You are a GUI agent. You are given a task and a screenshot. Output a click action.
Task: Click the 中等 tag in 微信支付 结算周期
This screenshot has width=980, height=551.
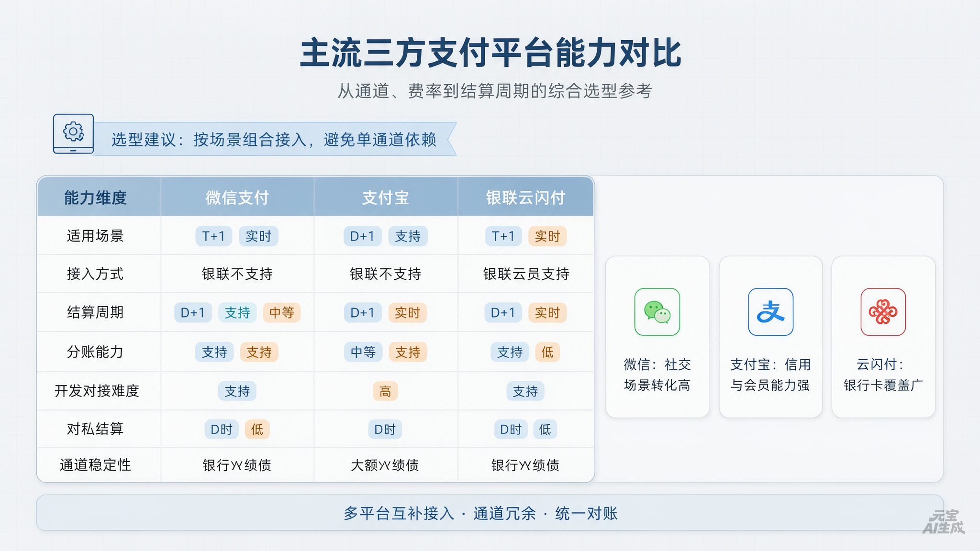281,313
